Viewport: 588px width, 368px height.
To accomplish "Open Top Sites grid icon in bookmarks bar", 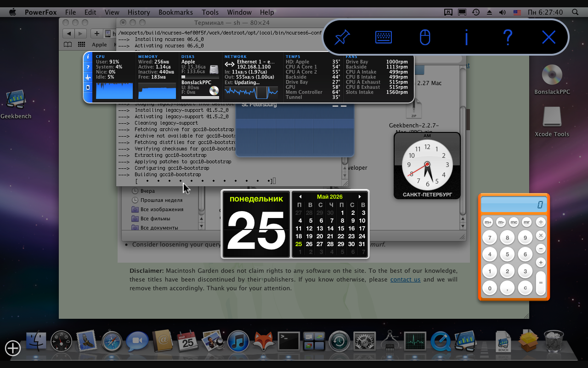I will pos(82,45).
